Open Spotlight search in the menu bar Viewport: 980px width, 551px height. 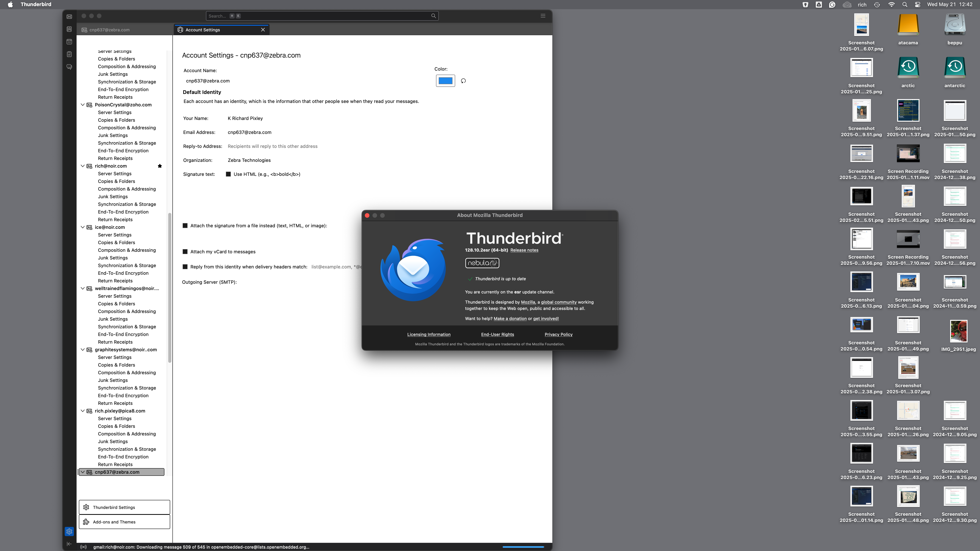[905, 5]
